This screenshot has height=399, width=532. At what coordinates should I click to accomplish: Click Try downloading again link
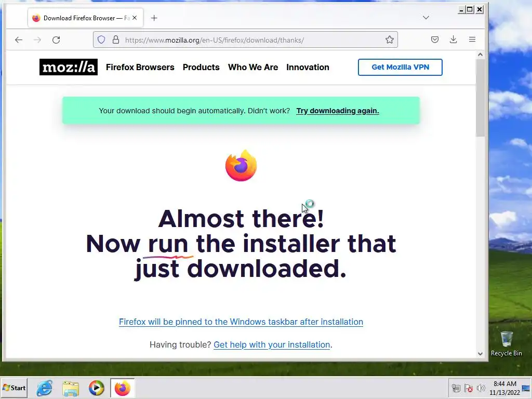pyautogui.click(x=338, y=111)
